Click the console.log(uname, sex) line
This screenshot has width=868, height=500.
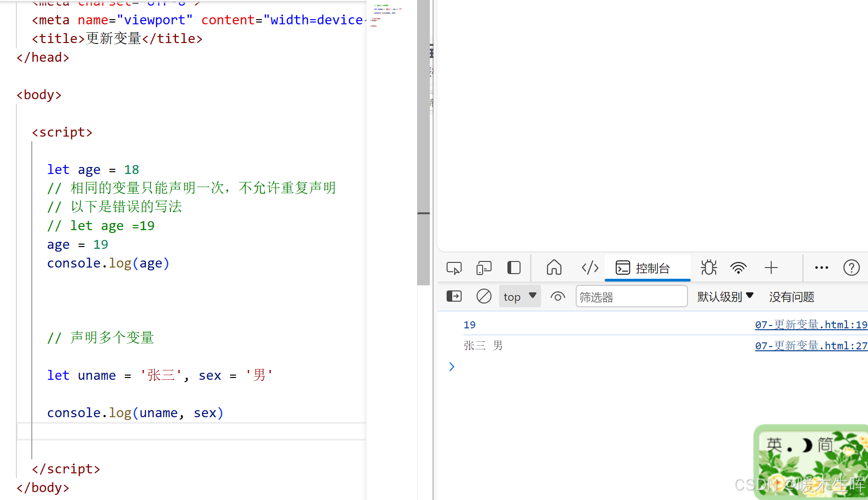[135, 413]
